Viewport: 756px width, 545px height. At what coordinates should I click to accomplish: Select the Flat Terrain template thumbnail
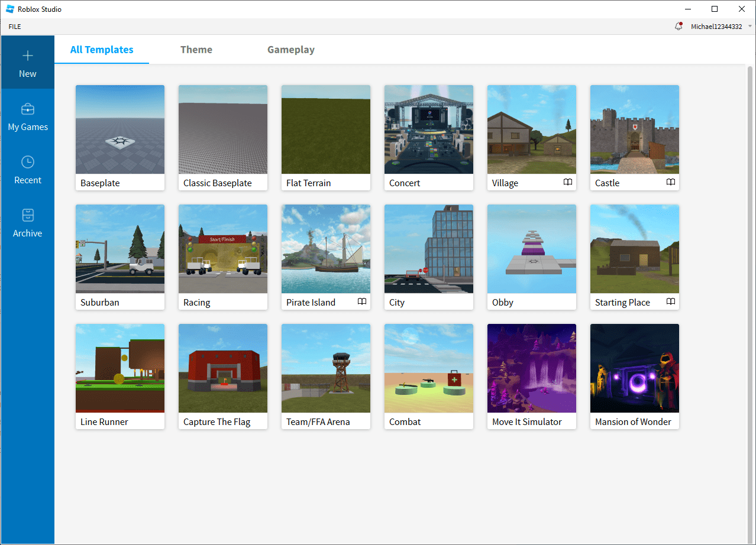[326, 129]
